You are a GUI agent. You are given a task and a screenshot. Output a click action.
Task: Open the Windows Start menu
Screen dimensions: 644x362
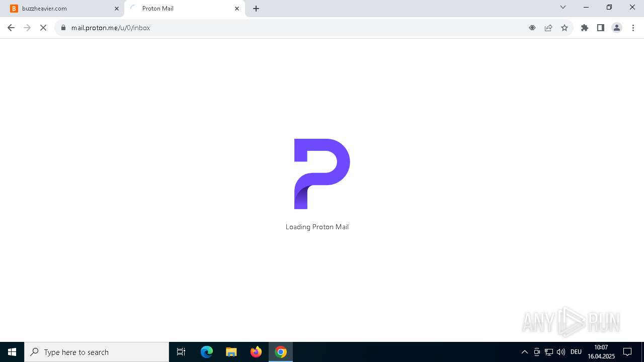pyautogui.click(x=12, y=352)
